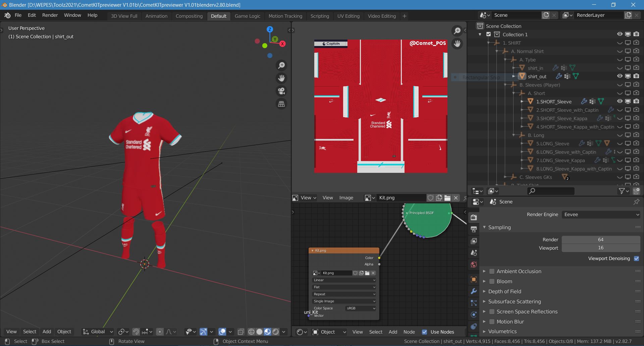644x346 pixels.
Task: Open the Color Space dropdown in Kit.png node
Action: point(360,308)
